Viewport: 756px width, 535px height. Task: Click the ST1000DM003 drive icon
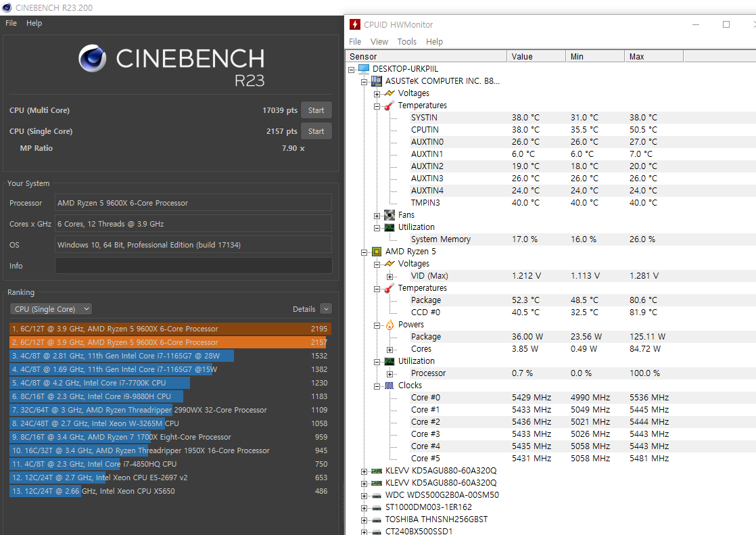[x=377, y=507]
